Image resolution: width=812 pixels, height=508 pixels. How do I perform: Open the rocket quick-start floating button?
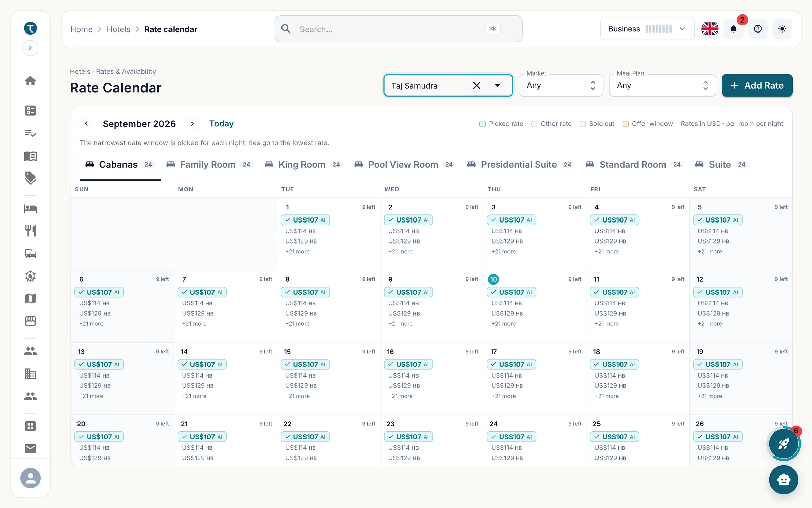coord(784,444)
